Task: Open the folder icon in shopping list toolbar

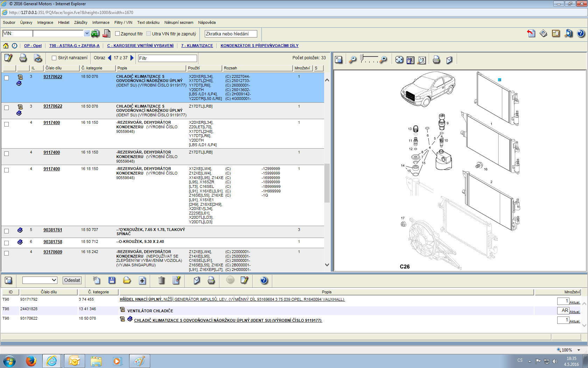Action: (x=127, y=280)
